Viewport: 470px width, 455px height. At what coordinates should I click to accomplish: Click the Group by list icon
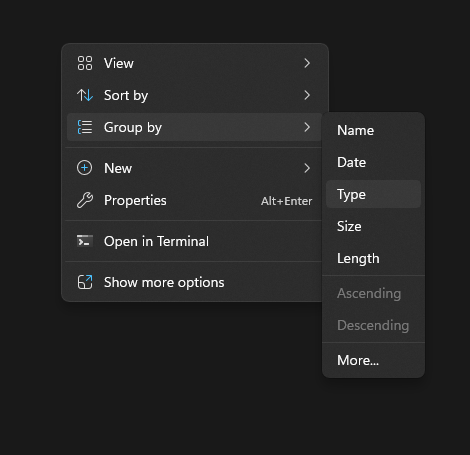(85, 127)
